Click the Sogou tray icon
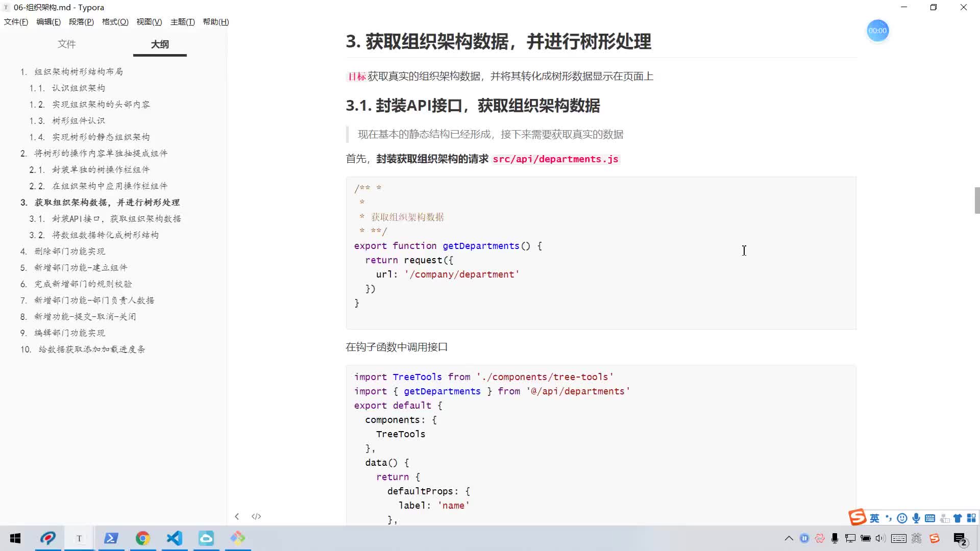 pos(935,538)
